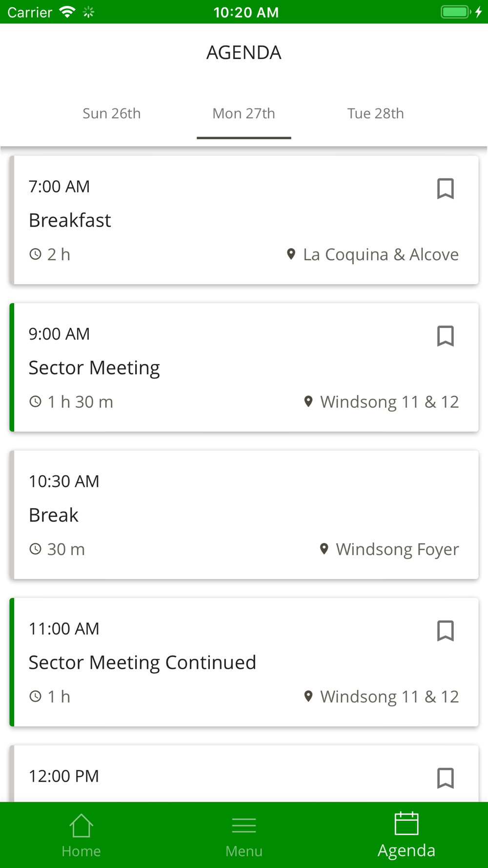Image resolution: width=488 pixels, height=868 pixels.
Task: Click the clock icon next to 30 m
Action: (35, 549)
